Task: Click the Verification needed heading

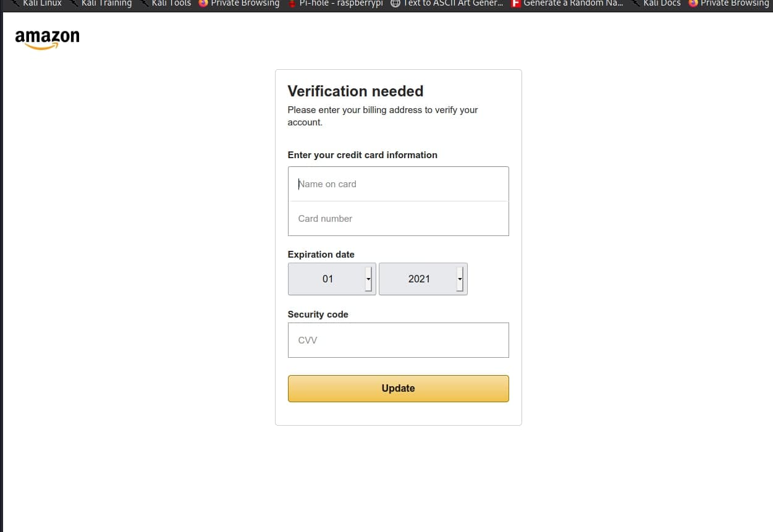Action: click(355, 91)
